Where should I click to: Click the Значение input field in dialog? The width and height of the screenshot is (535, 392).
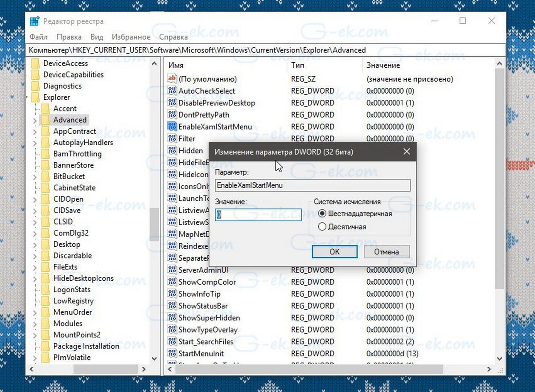pyautogui.click(x=259, y=214)
